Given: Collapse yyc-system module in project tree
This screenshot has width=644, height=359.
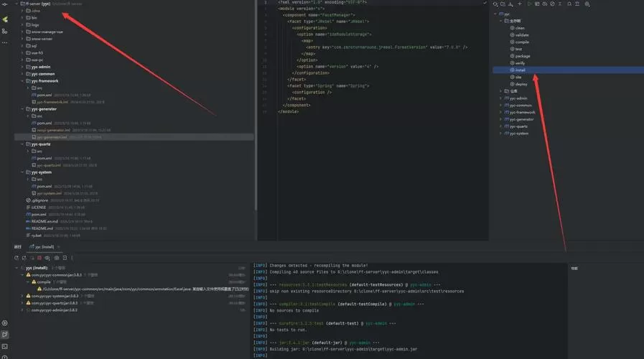Looking at the screenshot, I should point(22,172).
